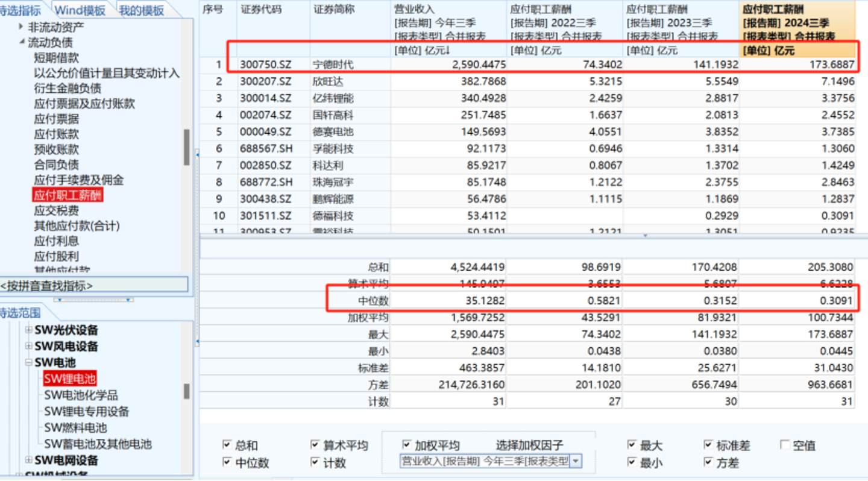Screen dimensions: 868x481
Task: Open the 我的模板 tab
Action: click(141, 10)
